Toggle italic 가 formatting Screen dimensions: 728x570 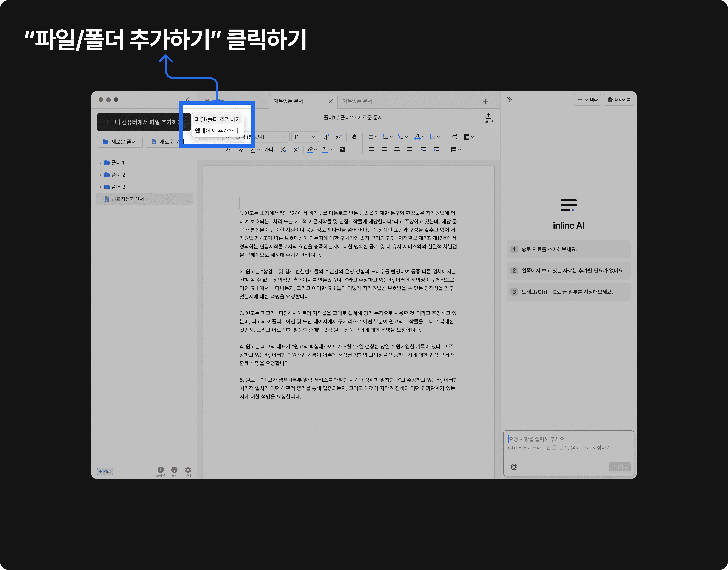pyautogui.click(x=241, y=150)
